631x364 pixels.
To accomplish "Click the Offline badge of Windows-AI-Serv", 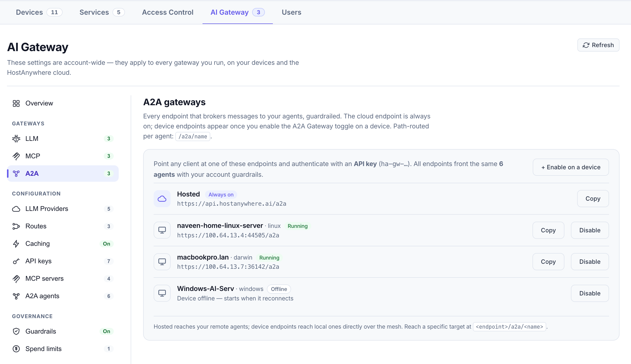I will (279, 289).
